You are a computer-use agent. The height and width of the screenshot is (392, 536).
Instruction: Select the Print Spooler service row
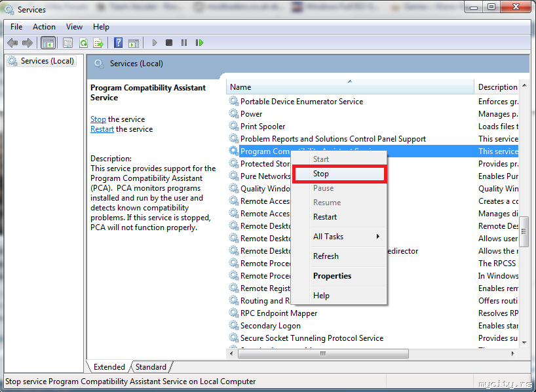pyautogui.click(x=373, y=127)
